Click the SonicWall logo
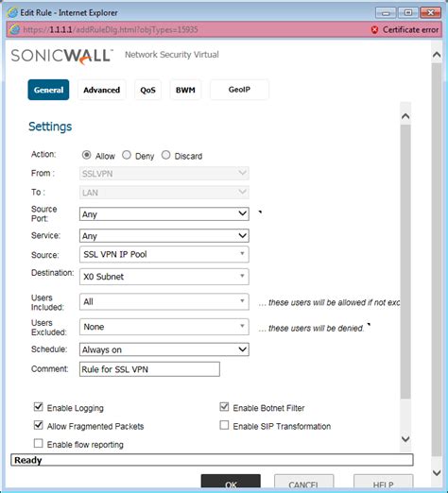 point(61,57)
